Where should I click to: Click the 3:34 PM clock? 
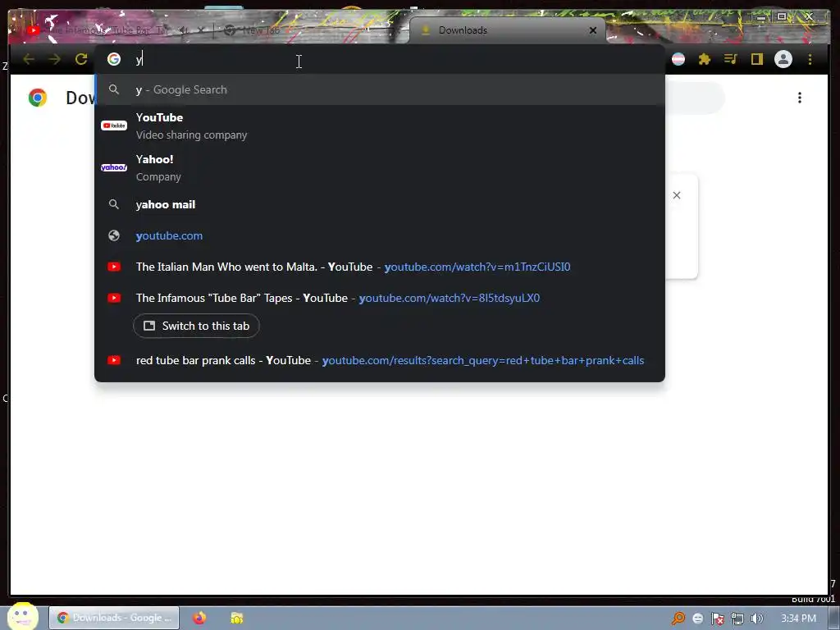(798, 619)
